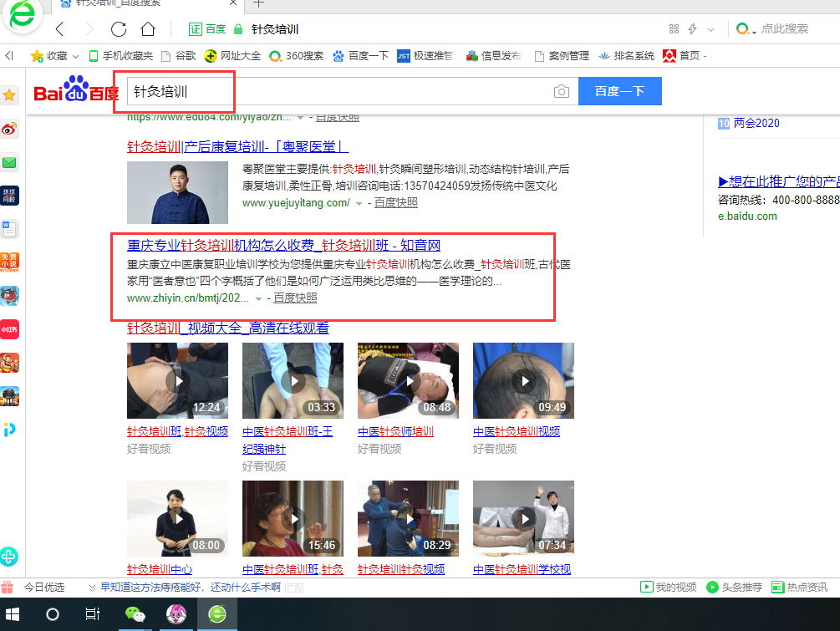Screen dimensions: 840x631
Task: Click the teal clover icon in sidebar
Action: (x=8, y=557)
